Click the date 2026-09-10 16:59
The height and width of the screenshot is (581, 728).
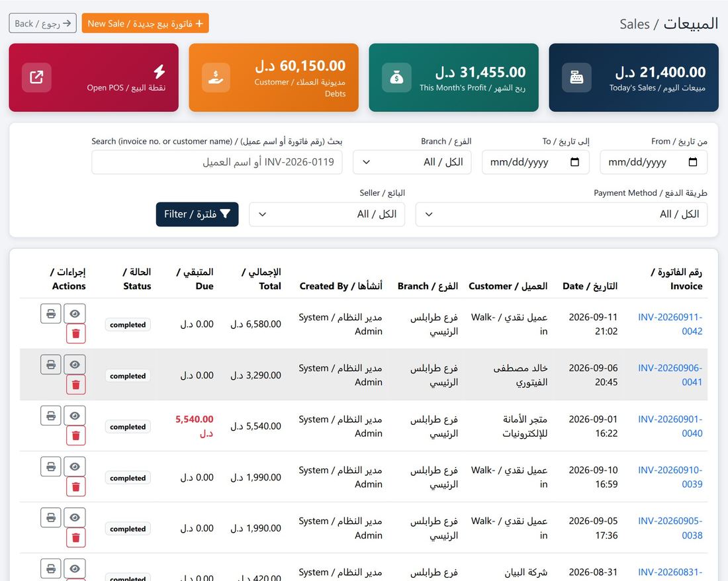pyautogui.click(x=594, y=477)
